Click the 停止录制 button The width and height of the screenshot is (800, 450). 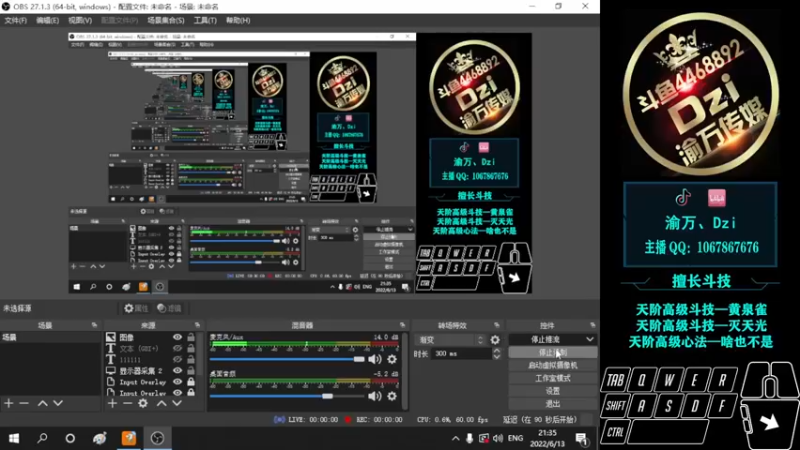point(553,353)
